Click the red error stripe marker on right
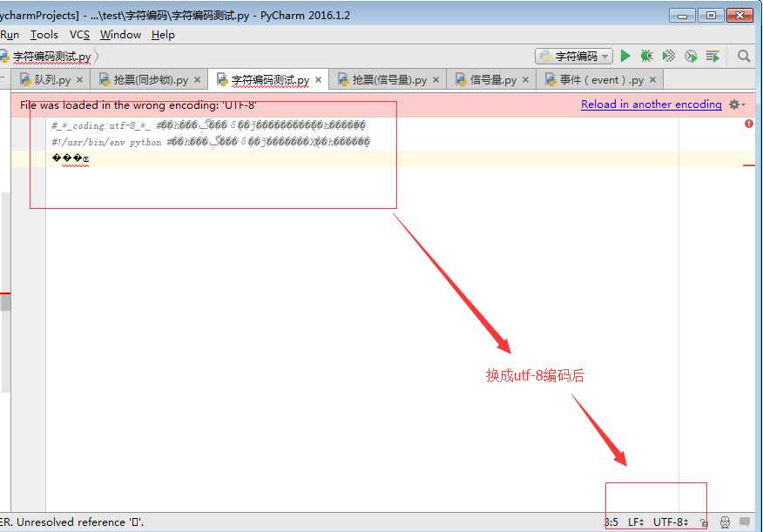Viewport: 763px width, 532px height. click(749, 165)
